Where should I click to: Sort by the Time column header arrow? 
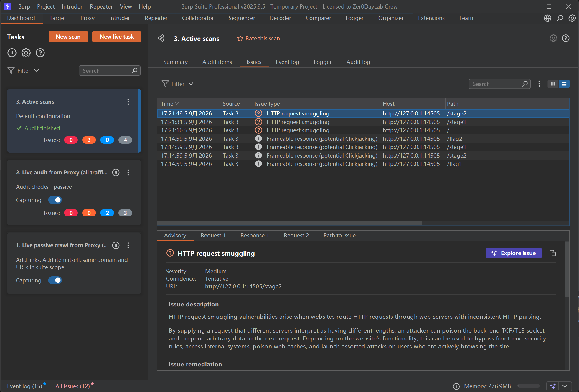(177, 104)
